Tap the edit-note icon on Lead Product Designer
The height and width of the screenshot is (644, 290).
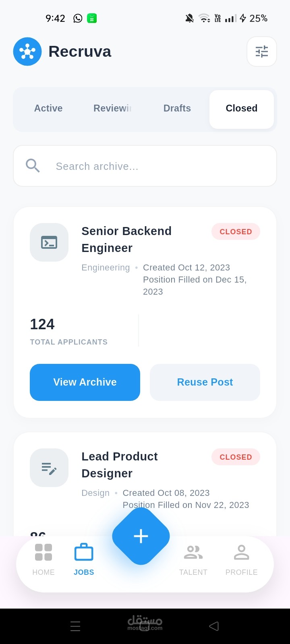click(49, 468)
